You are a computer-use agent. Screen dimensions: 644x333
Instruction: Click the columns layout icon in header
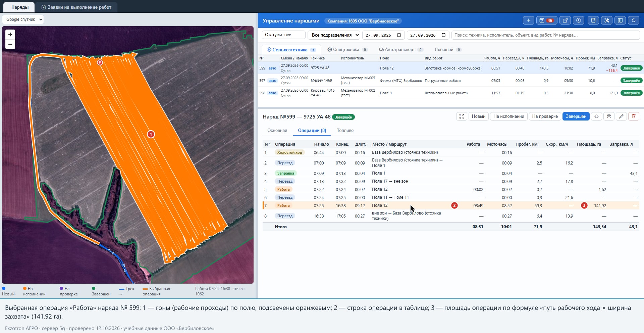[x=620, y=20]
